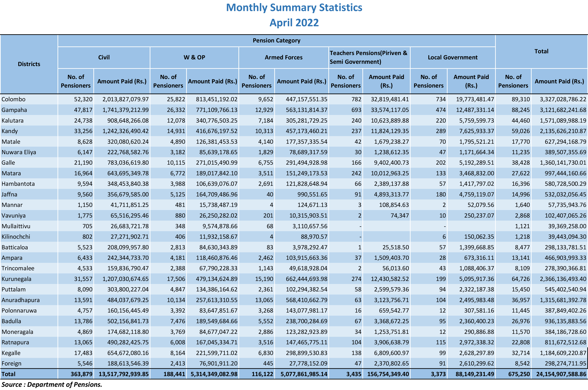
Task: Select the Matale row label
Action: click(x=11, y=142)
